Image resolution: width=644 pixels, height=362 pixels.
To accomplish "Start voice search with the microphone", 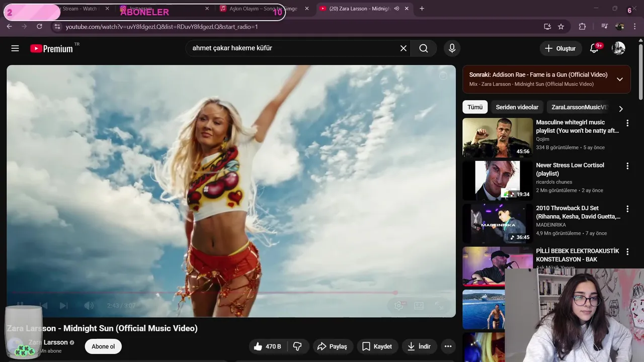I will pos(452,48).
